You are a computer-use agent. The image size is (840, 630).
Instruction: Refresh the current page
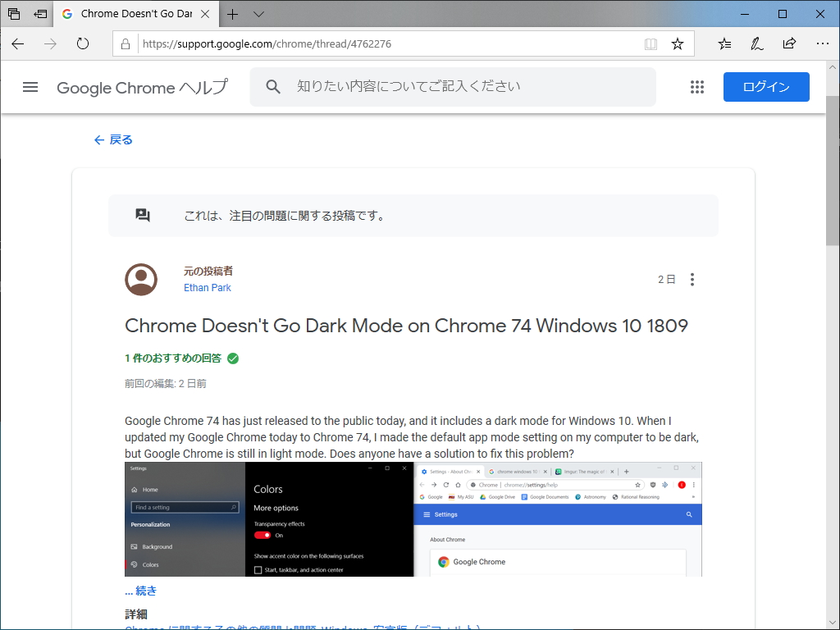tap(83, 44)
